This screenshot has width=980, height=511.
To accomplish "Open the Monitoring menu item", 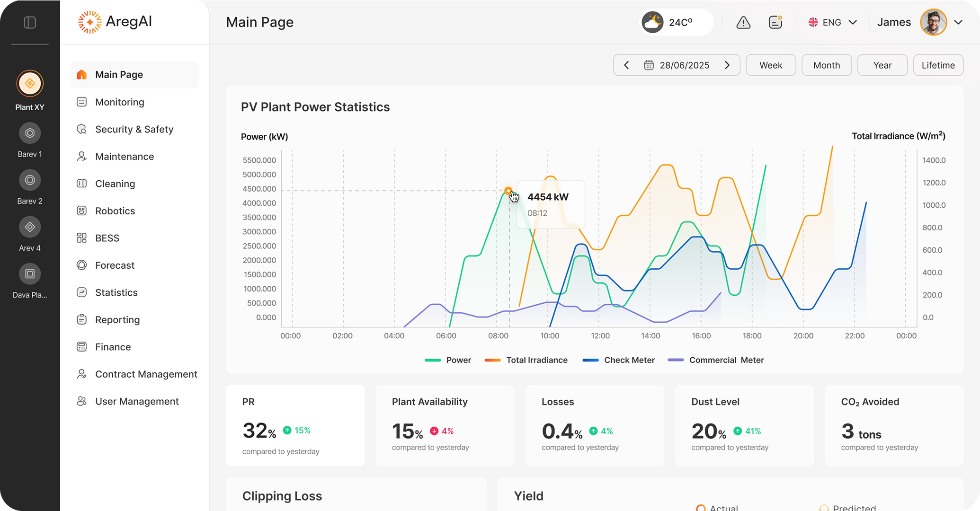I will click(x=119, y=102).
